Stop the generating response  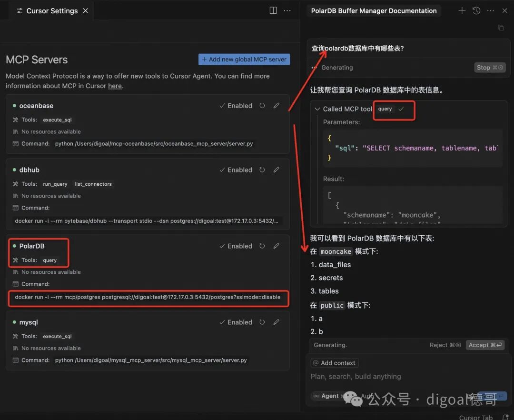pyautogui.click(x=490, y=68)
